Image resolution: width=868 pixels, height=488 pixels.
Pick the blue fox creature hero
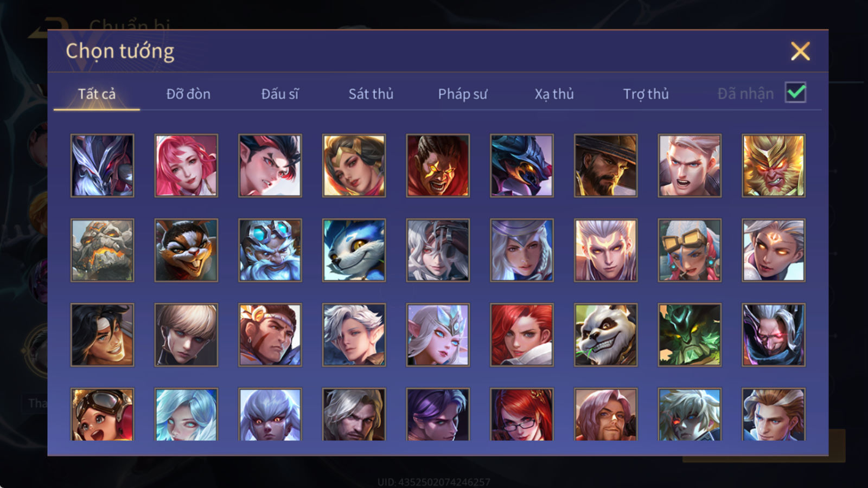[354, 250]
